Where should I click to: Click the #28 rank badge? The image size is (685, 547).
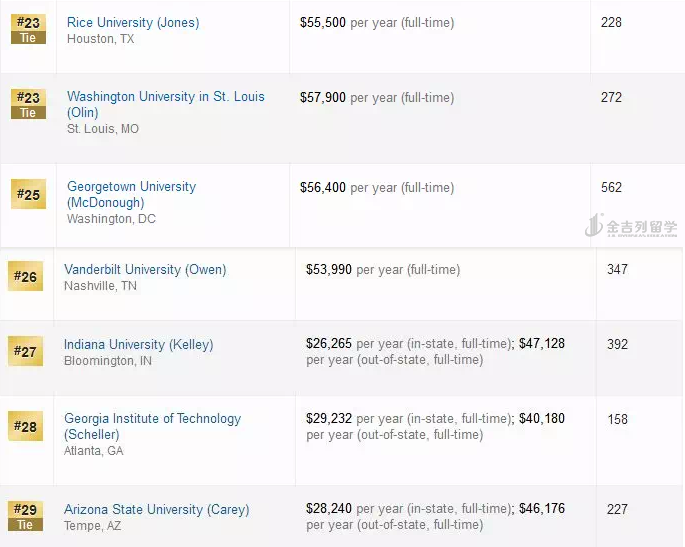25,426
